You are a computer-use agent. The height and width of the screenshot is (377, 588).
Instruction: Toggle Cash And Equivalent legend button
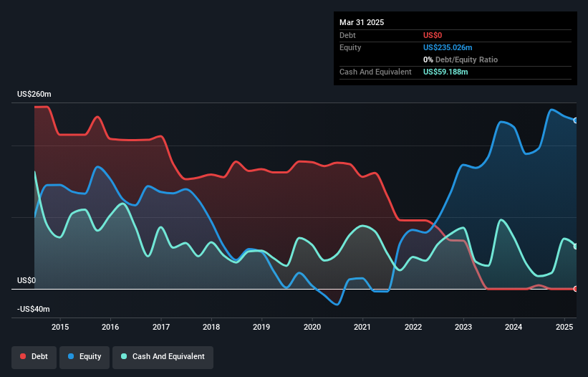[163, 357]
